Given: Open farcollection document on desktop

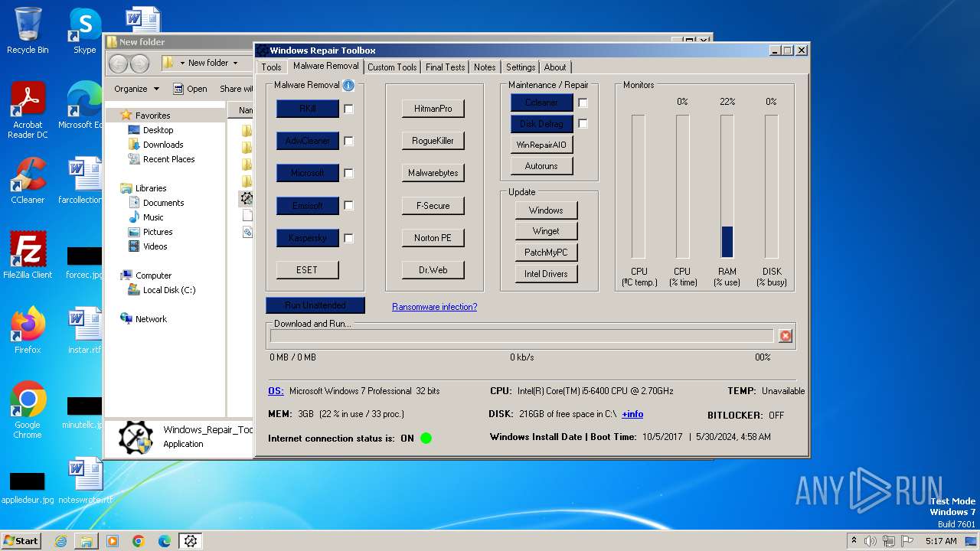Looking at the screenshot, I should pos(83,181).
